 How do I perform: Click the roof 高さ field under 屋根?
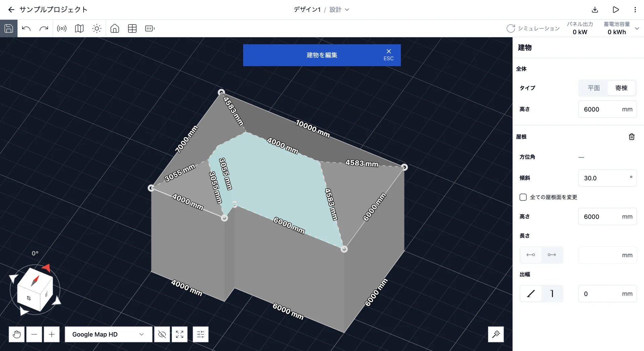(607, 217)
